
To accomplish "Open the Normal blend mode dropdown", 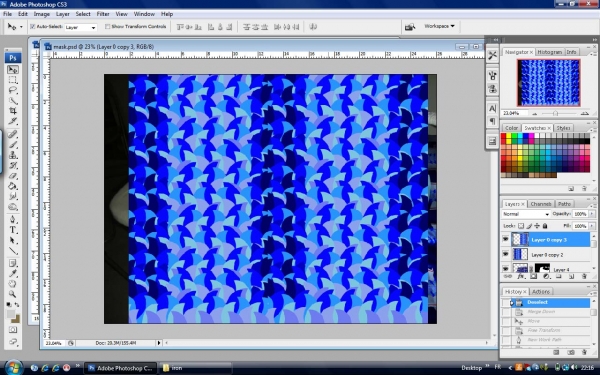I will (526, 214).
